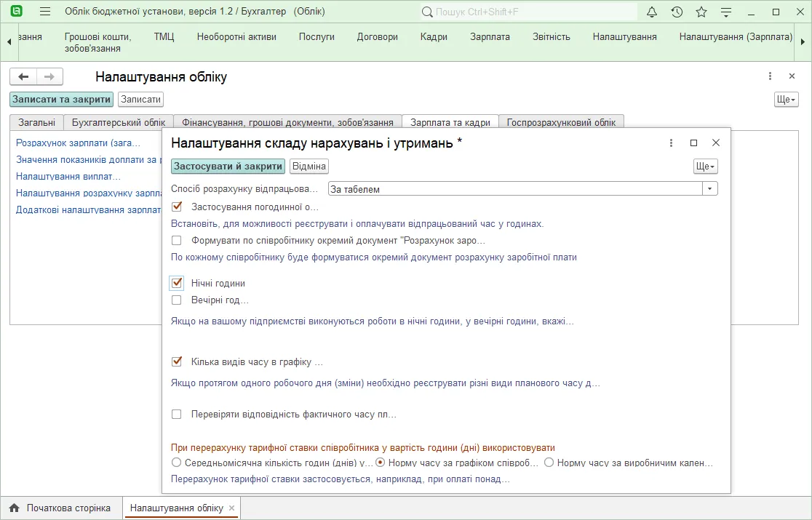
Task: Switch to Зарплата та кадри tab
Action: point(450,123)
